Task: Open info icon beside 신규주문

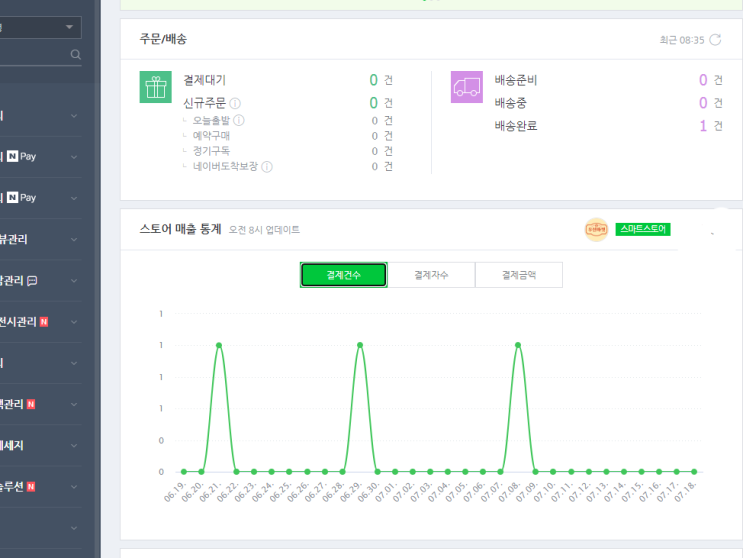Action: [235, 103]
